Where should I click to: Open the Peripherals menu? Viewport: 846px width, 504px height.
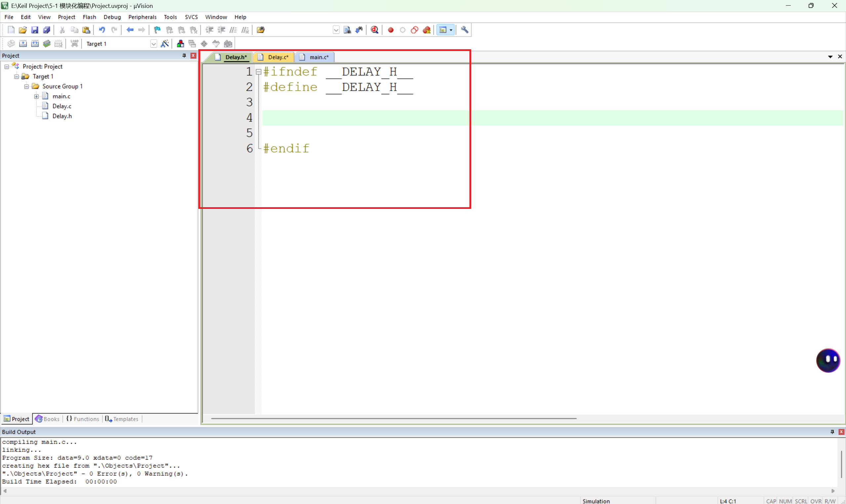pos(142,17)
